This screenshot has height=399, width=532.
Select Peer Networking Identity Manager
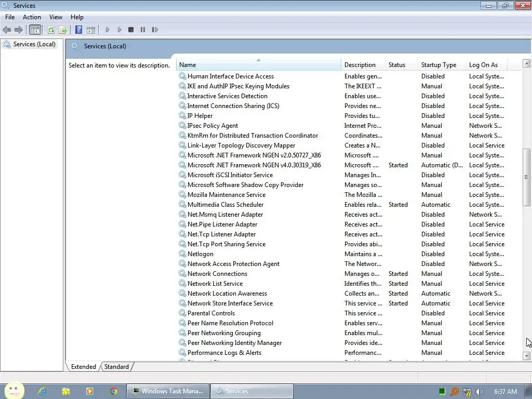pos(234,343)
